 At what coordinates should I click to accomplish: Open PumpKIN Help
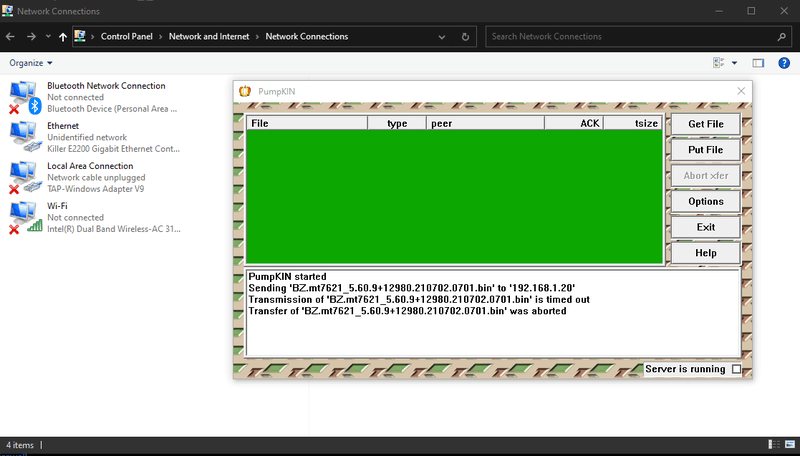point(706,253)
